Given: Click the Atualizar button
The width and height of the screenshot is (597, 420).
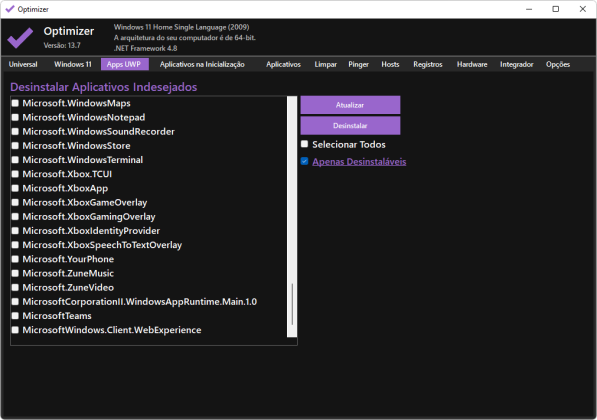Looking at the screenshot, I should (x=350, y=105).
